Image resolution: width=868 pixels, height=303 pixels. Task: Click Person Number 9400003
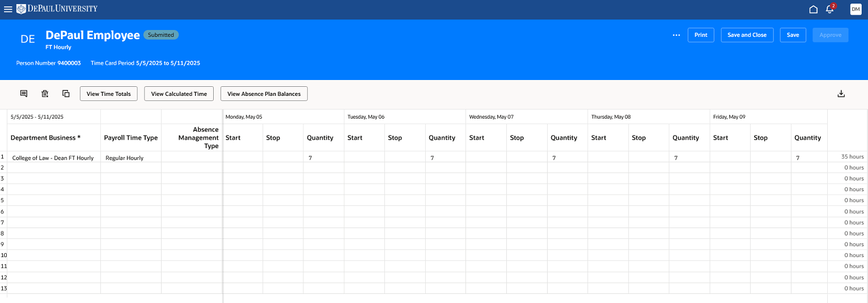pos(48,63)
